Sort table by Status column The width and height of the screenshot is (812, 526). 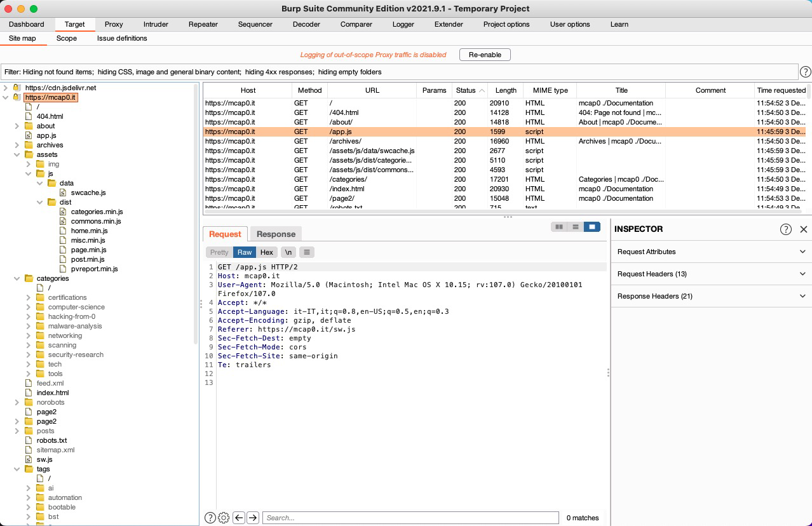[x=470, y=90]
